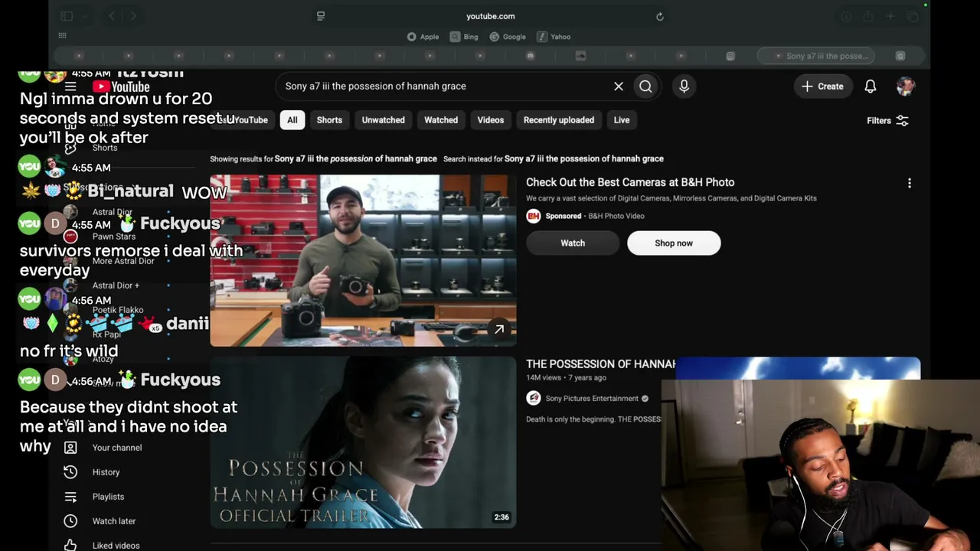The height and width of the screenshot is (551, 980).
Task: Open History in the sidebar
Action: pyautogui.click(x=106, y=472)
